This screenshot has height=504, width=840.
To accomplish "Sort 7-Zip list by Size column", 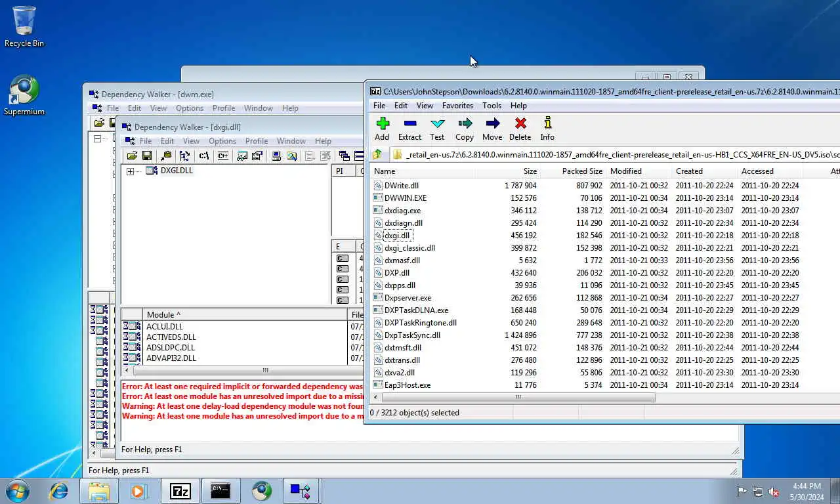I will coord(509,171).
